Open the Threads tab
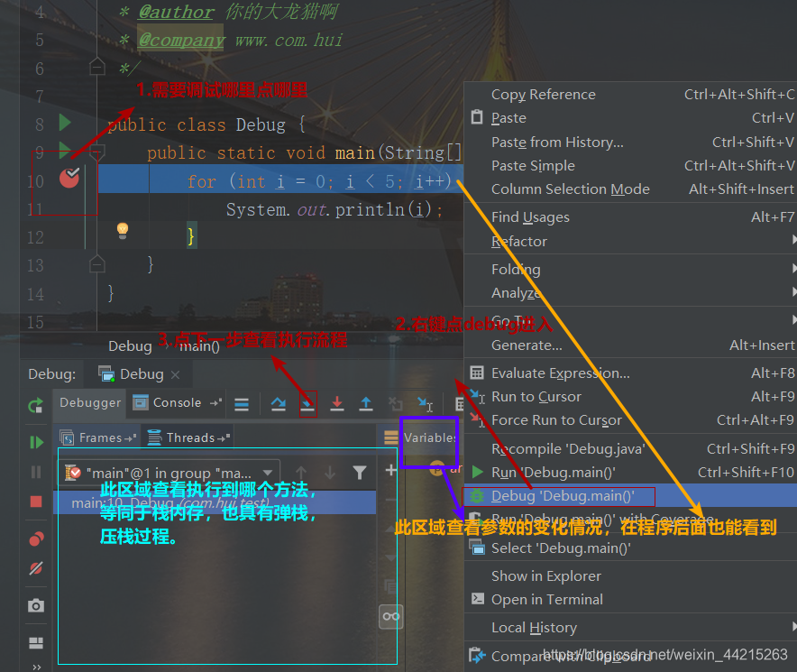 tap(188, 437)
